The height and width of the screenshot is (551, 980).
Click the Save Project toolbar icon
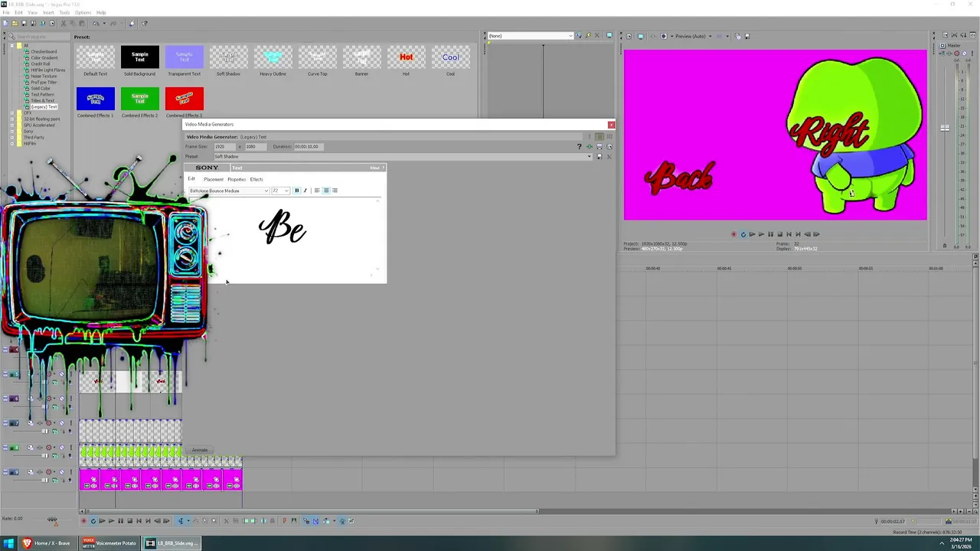pyautogui.click(x=24, y=23)
